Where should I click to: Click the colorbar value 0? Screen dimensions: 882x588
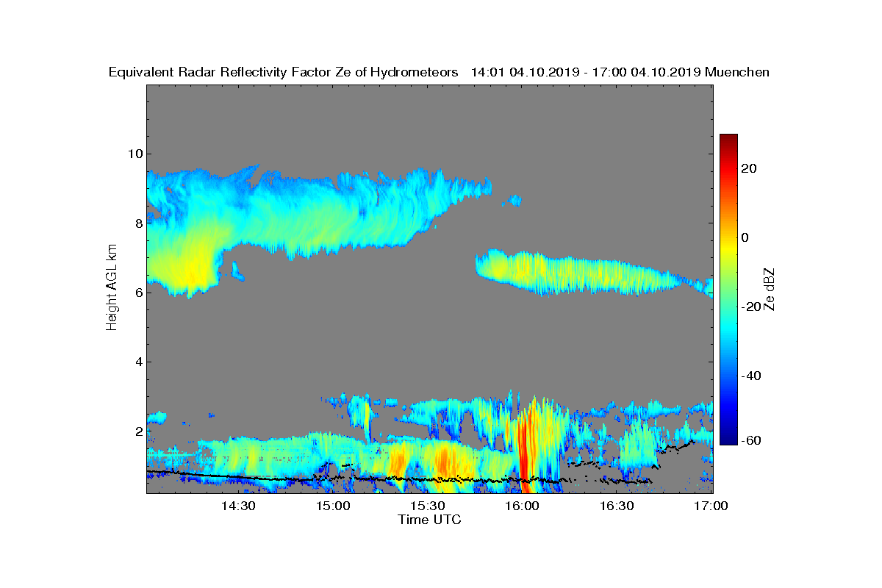point(745,237)
